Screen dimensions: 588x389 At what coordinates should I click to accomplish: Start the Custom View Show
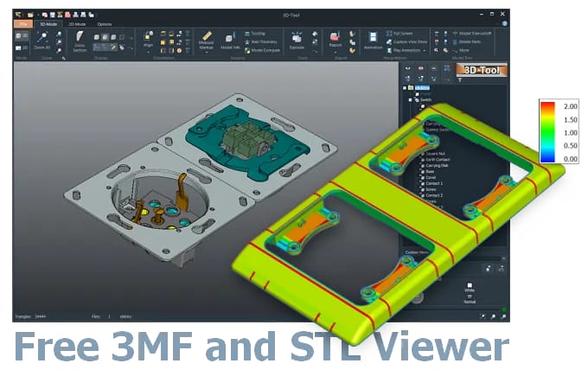coord(407,42)
